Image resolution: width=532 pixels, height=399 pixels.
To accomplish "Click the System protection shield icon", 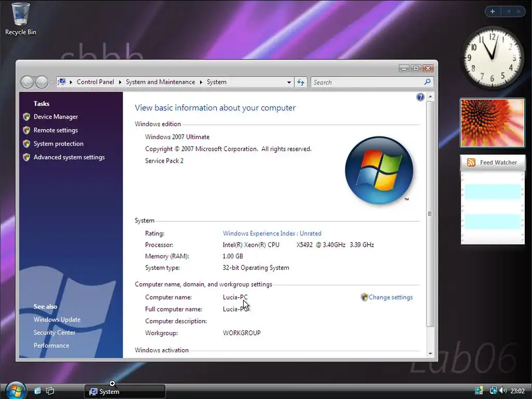I will click(26, 144).
